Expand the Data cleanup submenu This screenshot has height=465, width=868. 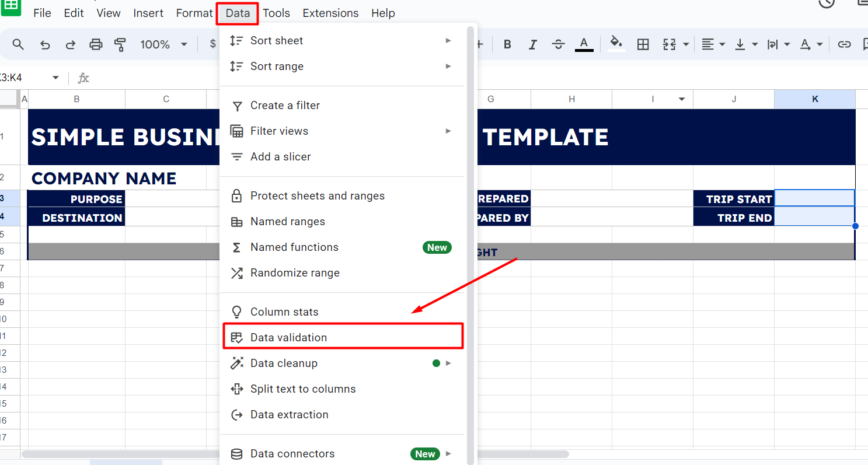448,363
